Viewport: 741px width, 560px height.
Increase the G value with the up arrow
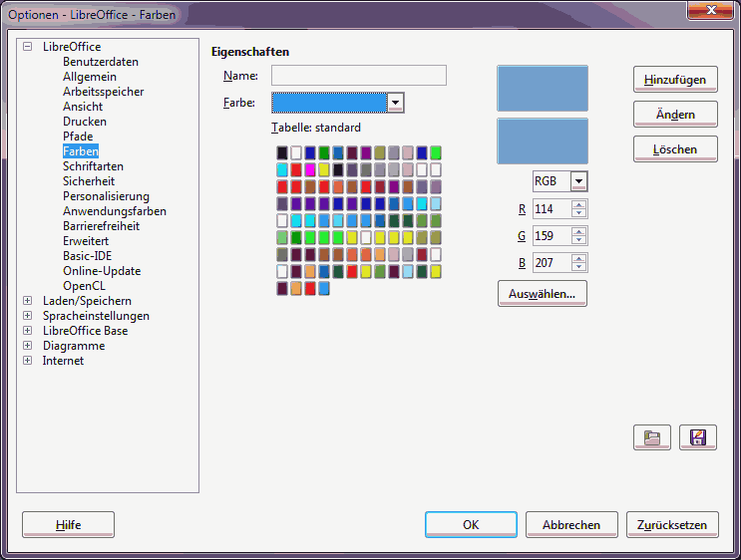(x=578, y=231)
